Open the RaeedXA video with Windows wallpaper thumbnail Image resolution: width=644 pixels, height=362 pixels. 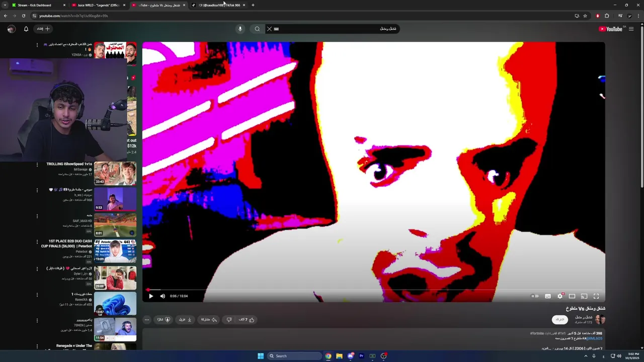115,304
